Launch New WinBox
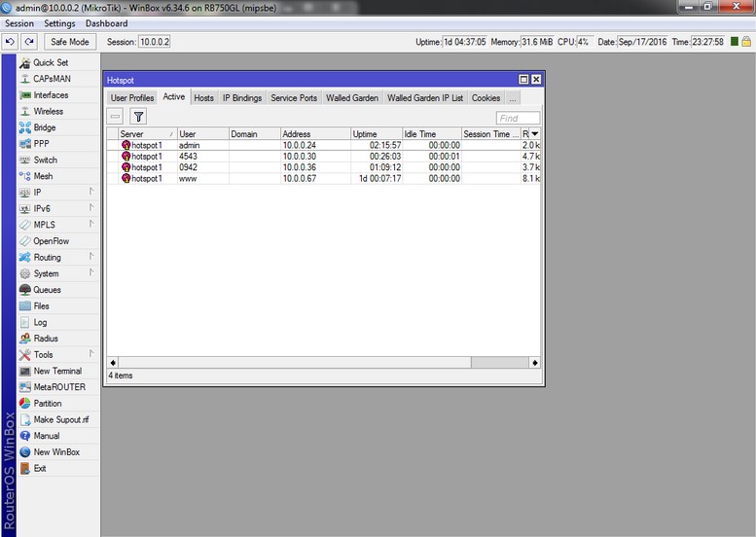 pos(56,452)
